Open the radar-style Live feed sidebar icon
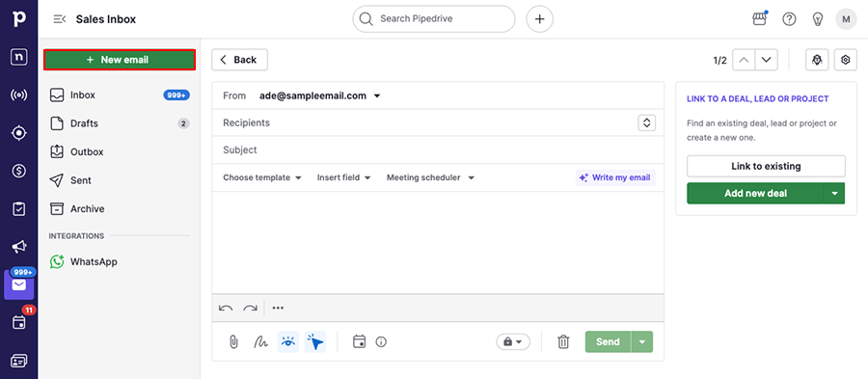 click(x=19, y=95)
